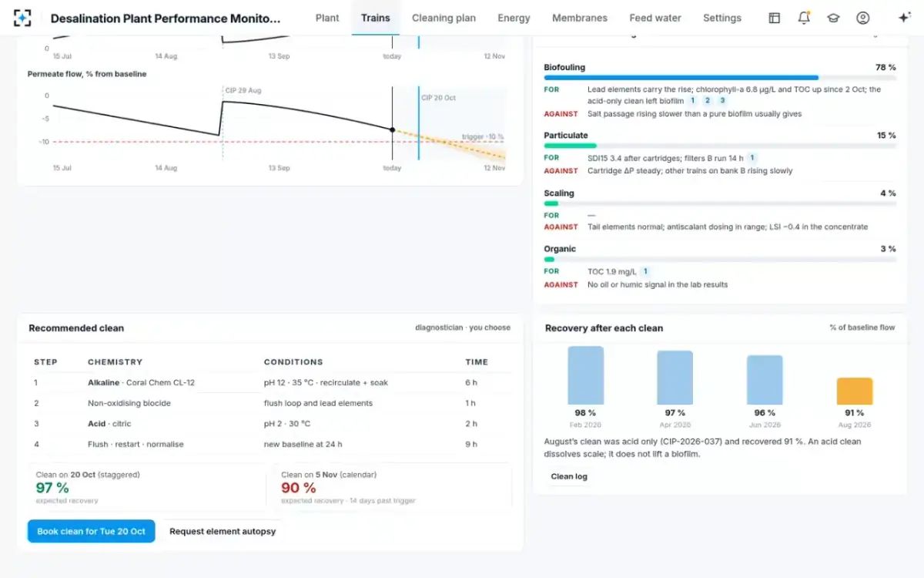Screen dimensions: 924x578
Task: Click the Biofouling 78 % probability bar
Action: pyautogui.click(x=720, y=78)
